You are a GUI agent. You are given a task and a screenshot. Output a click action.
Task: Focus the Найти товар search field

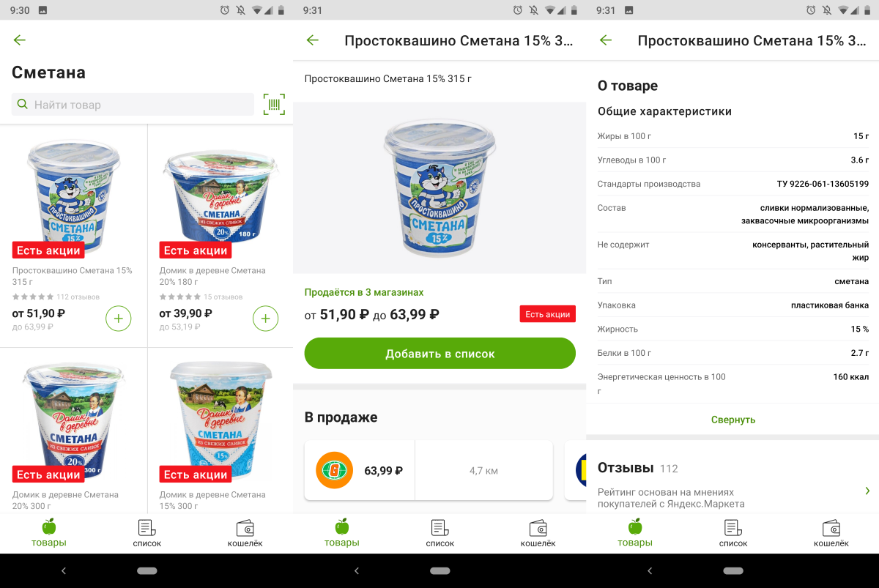click(x=133, y=104)
